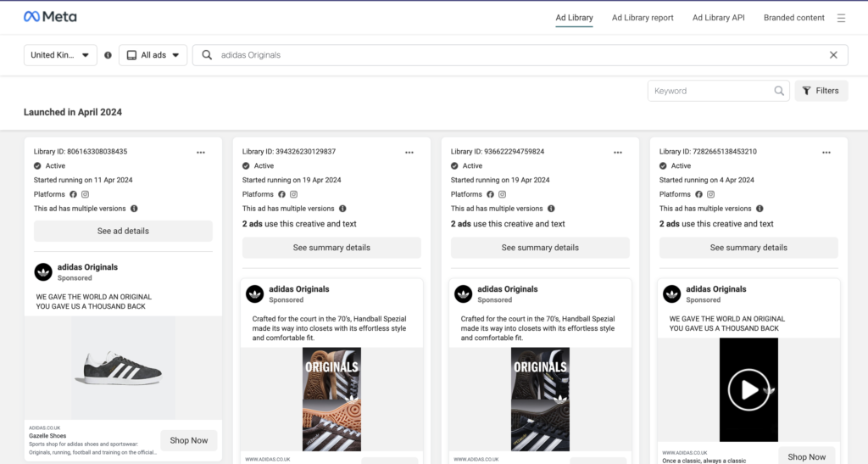Click multiple versions info icon on ad 936622294759824

pos(551,209)
